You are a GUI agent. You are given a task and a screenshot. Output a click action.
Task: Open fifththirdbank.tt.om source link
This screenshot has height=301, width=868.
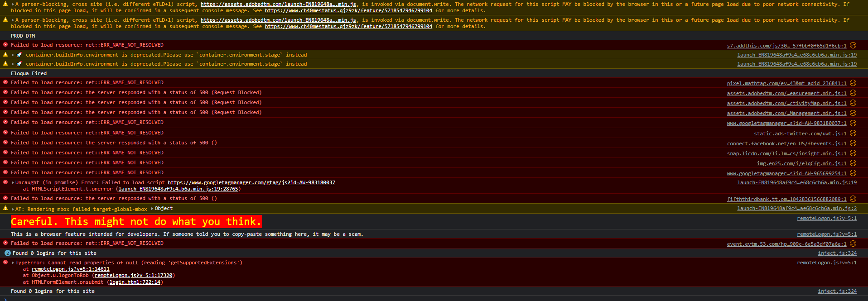click(x=786, y=199)
